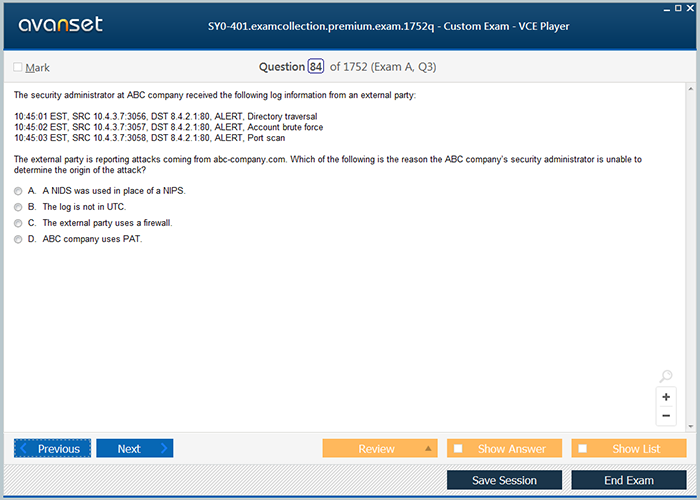Click the right arrow on Next button

[x=164, y=448]
